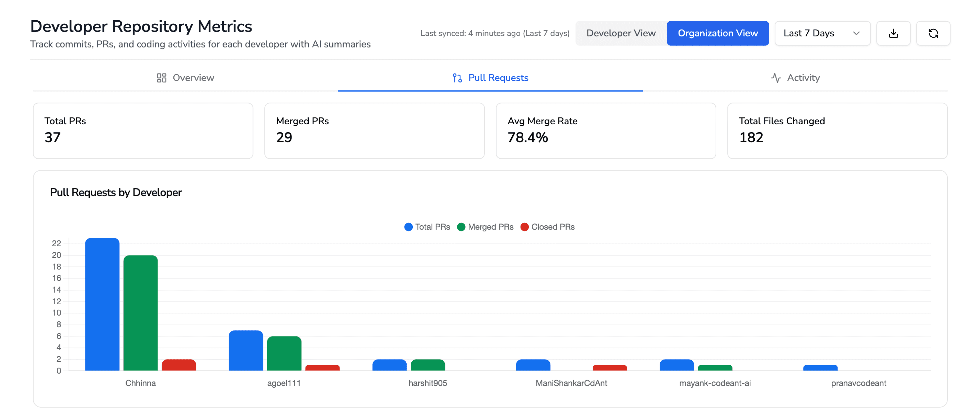
Task: Click the Developer Repository Metrics title
Action: pyautogui.click(x=141, y=26)
